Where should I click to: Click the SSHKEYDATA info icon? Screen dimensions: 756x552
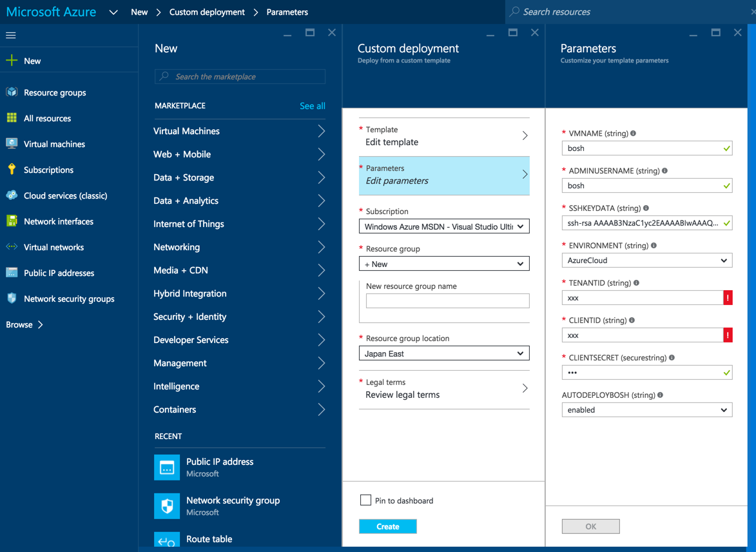(x=646, y=208)
